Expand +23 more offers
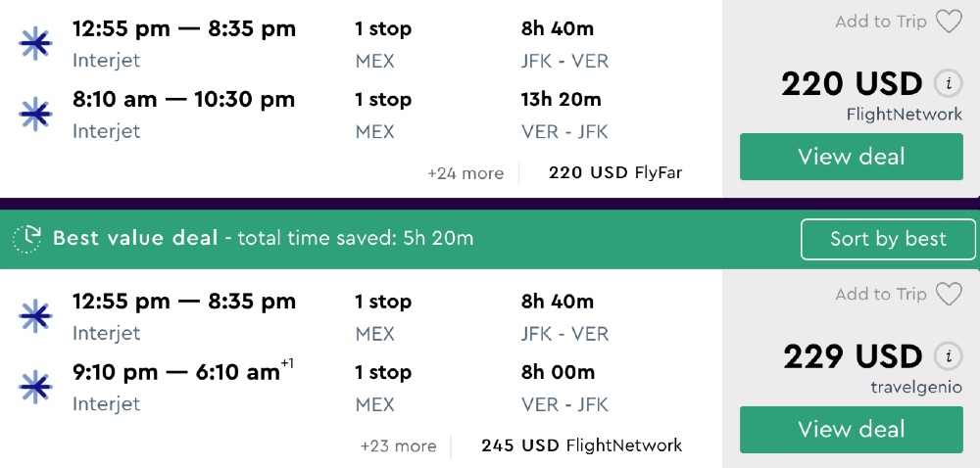This screenshot has width=980, height=468. pyautogui.click(x=398, y=445)
